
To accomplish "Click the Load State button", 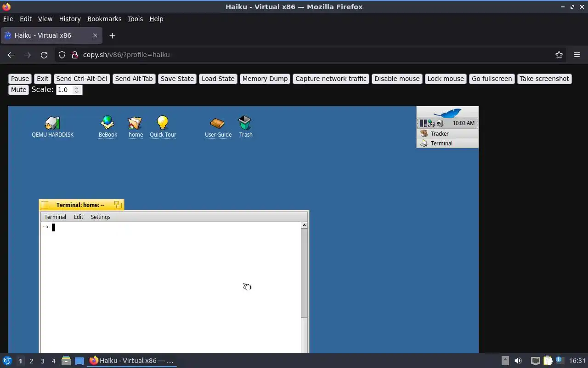I will pos(218,79).
